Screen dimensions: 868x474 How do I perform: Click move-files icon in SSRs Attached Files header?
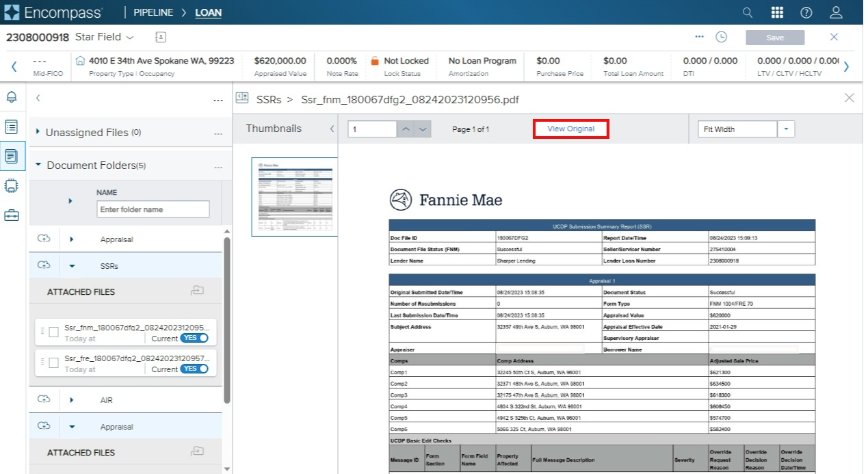click(198, 291)
